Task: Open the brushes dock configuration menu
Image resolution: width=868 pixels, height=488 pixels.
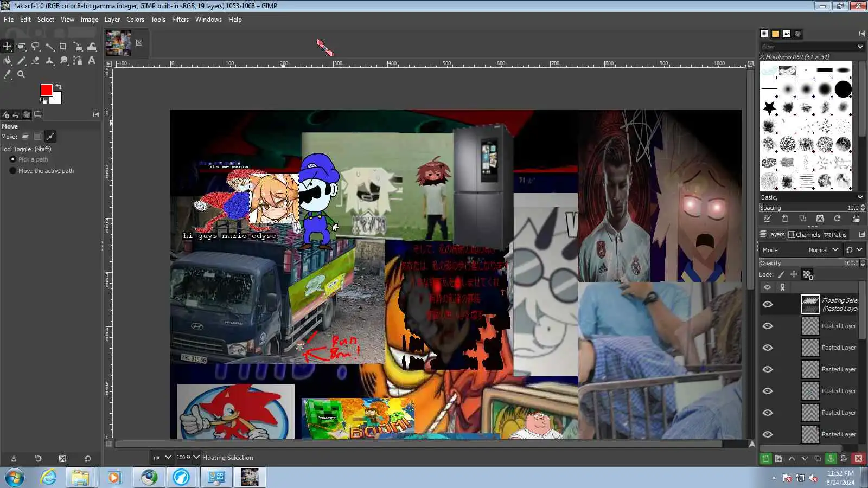Action: [861, 34]
